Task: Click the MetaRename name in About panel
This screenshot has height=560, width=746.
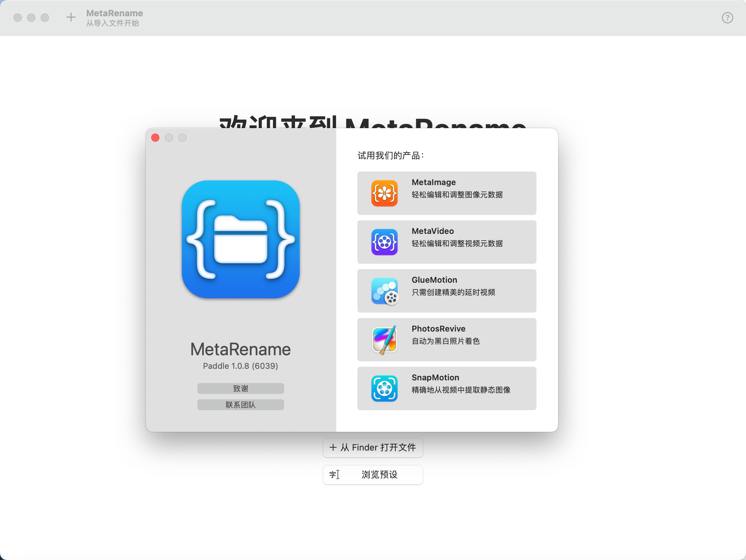Action: (240, 349)
